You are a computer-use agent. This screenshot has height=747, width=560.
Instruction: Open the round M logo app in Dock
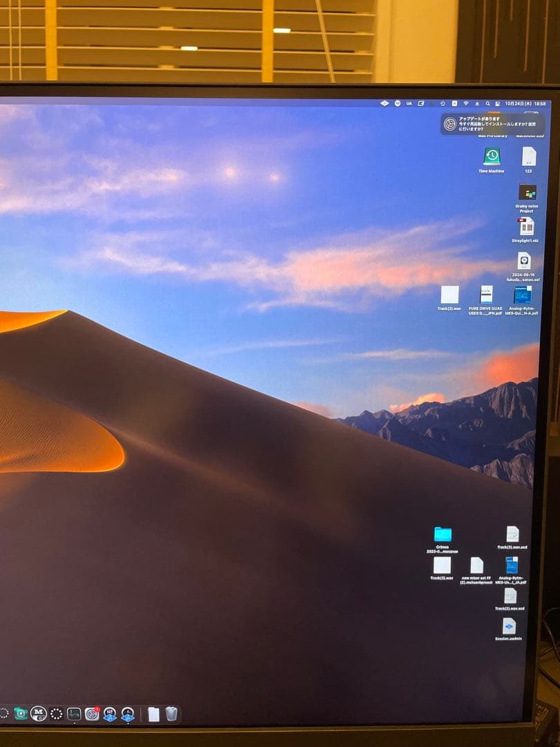[x=39, y=714]
